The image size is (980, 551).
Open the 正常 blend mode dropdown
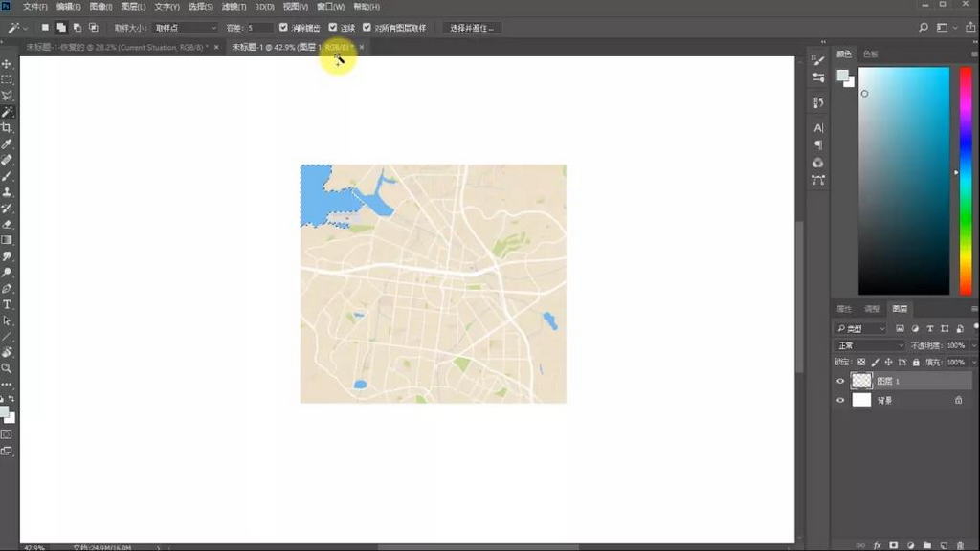tap(869, 345)
